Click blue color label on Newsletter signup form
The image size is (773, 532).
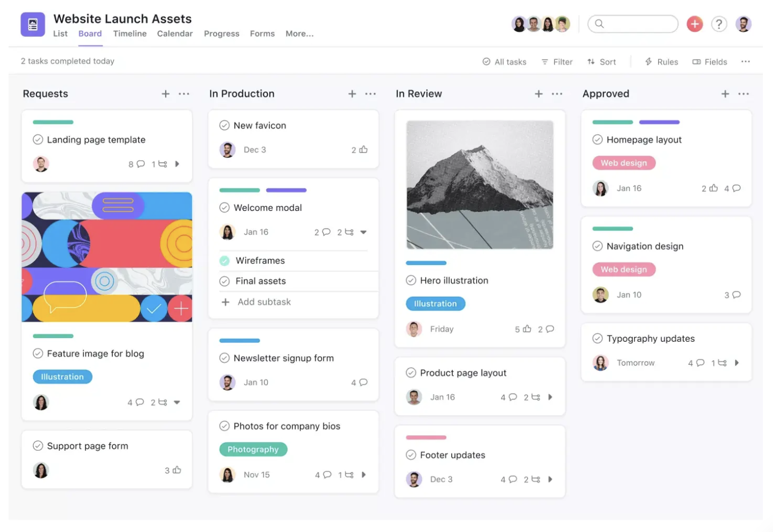tap(239, 341)
